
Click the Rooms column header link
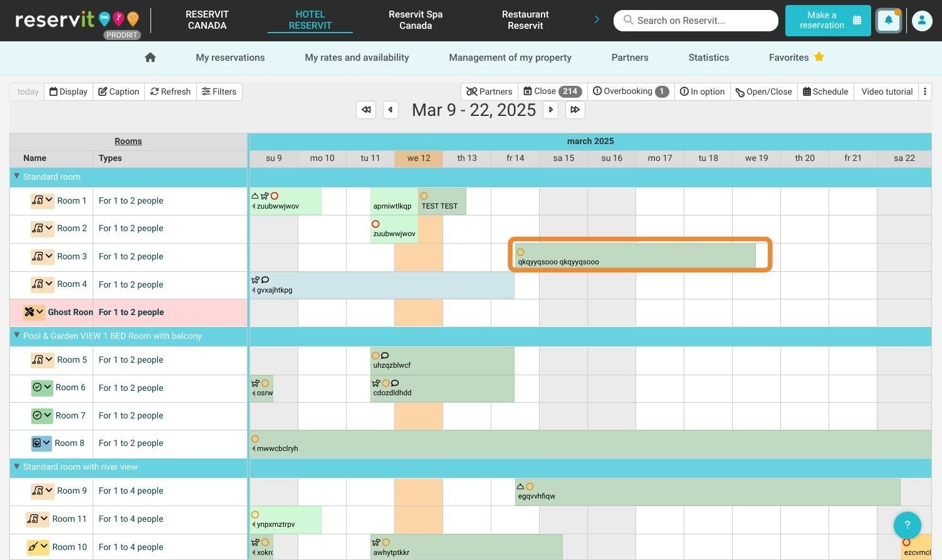[128, 142]
